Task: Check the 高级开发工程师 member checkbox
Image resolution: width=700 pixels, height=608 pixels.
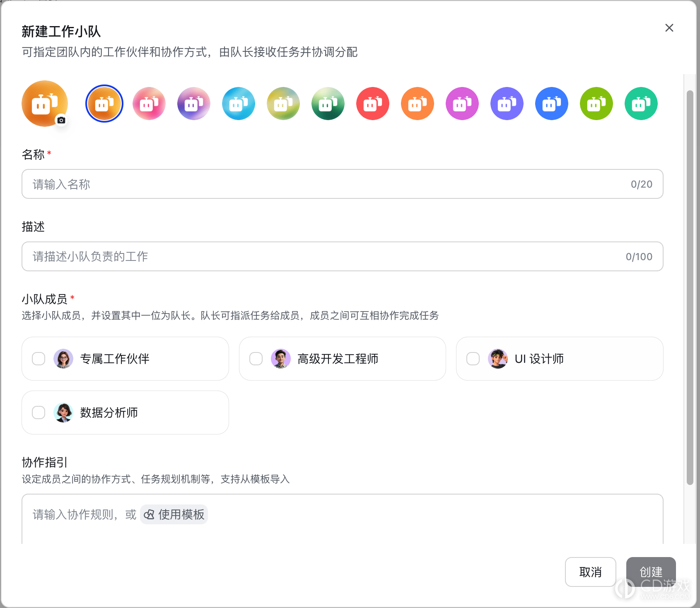Action: [256, 359]
